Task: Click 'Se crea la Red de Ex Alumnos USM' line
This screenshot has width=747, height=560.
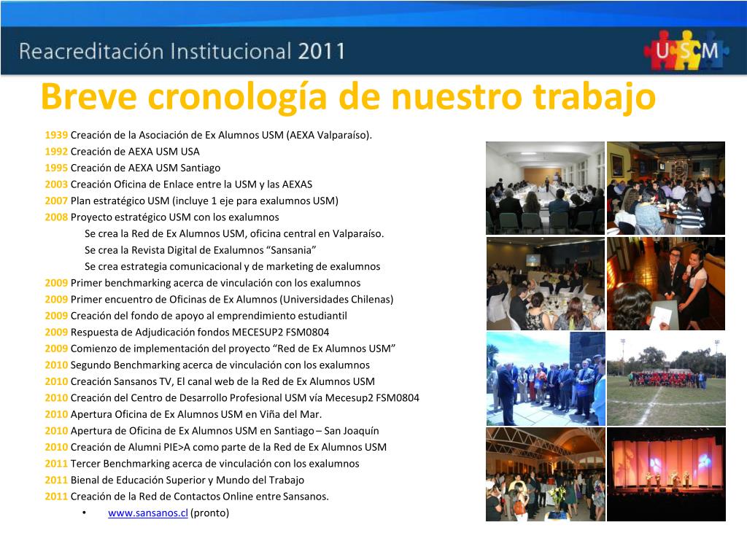Action: 234,233
